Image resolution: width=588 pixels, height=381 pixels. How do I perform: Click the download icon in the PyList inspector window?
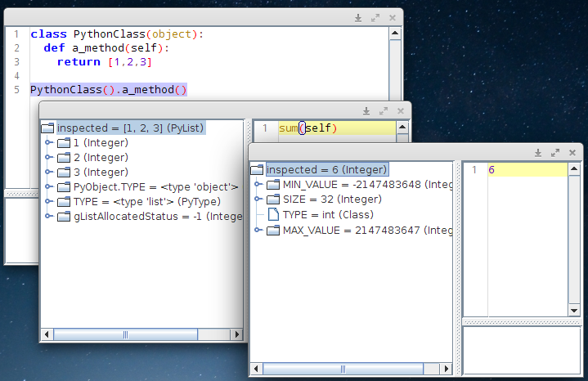tap(366, 111)
